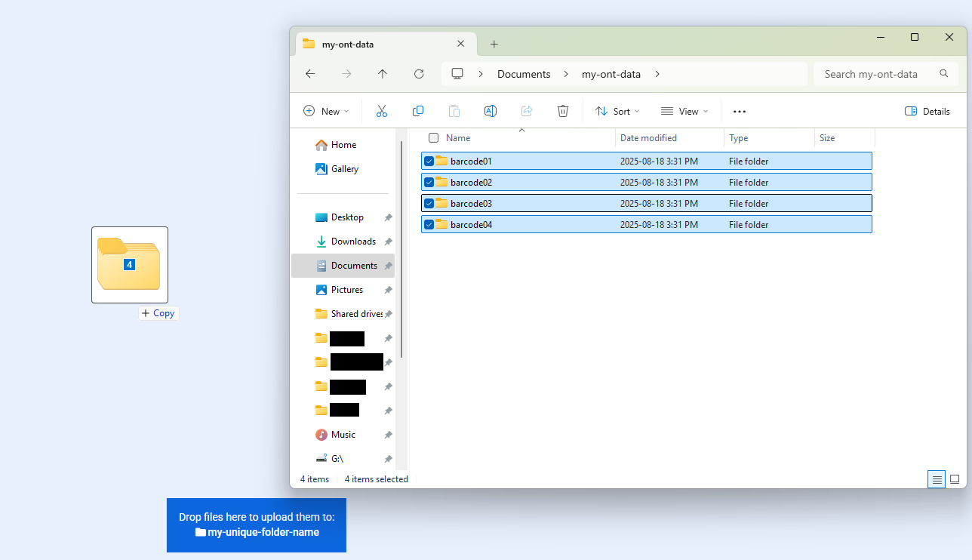Uncheck the barcode01 folder checkbox
The width and height of the screenshot is (972, 560).
click(x=429, y=161)
